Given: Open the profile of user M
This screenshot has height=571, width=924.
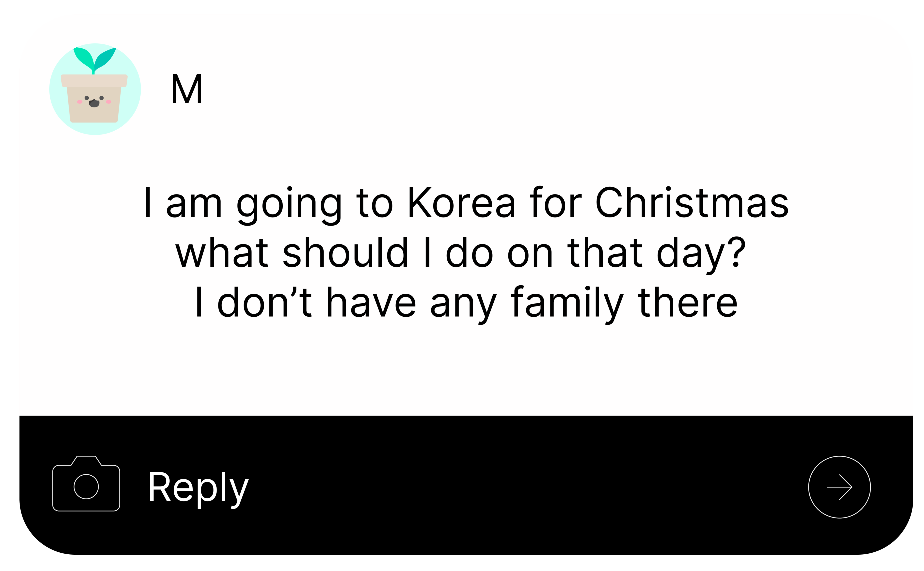Looking at the screenshot, I should 187,88.
